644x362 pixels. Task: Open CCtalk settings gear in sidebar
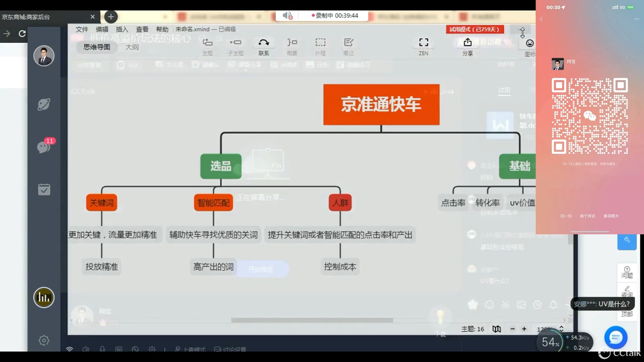click(x=44, y=340)
